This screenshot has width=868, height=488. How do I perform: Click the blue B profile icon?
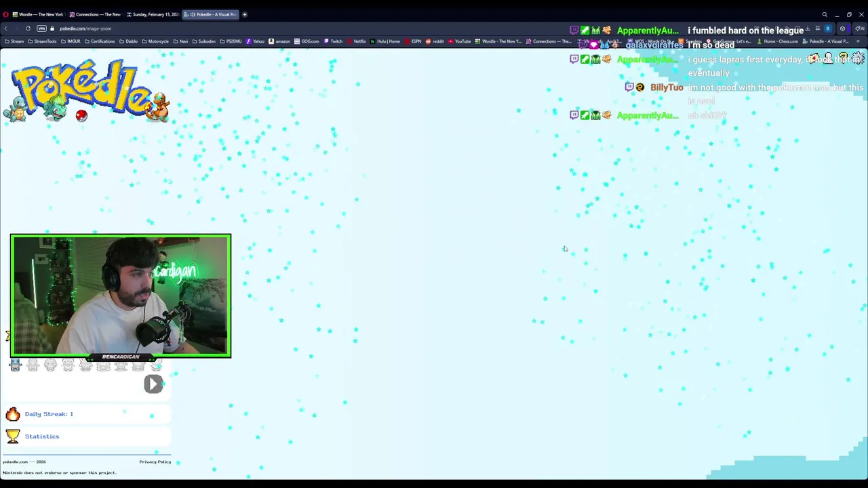click(828, 28)
